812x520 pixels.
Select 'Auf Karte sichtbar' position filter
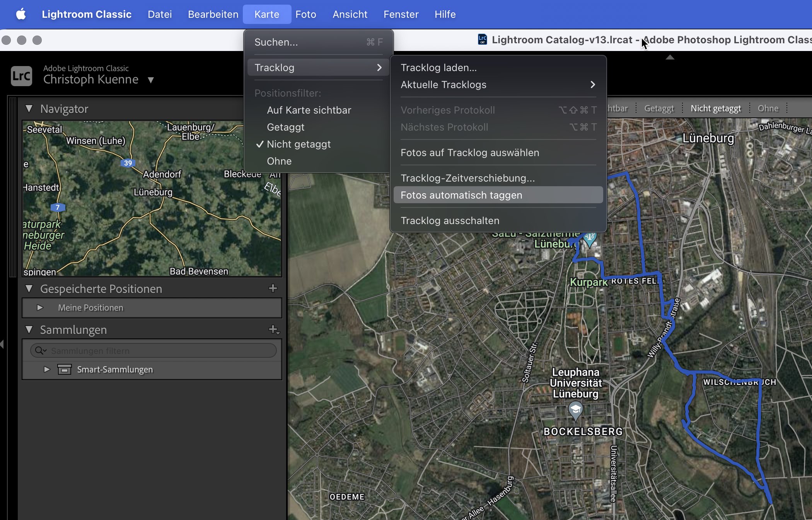[x=309, y=110]
